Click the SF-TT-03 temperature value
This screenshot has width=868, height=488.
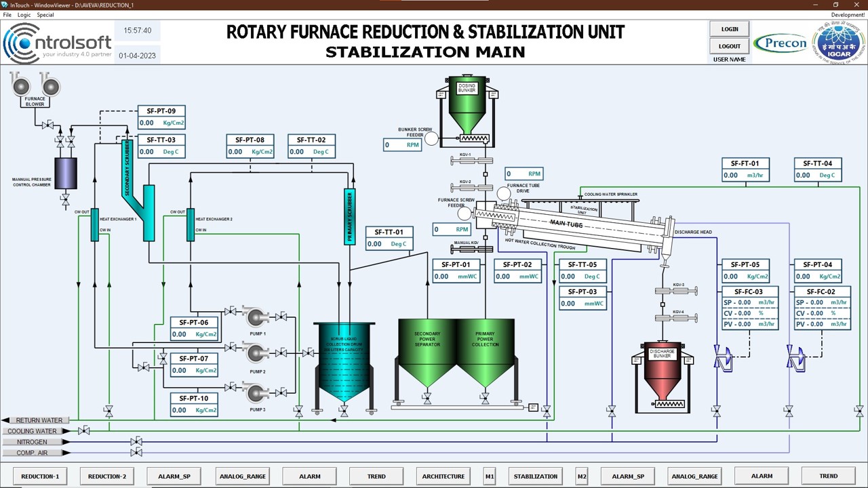161,152
